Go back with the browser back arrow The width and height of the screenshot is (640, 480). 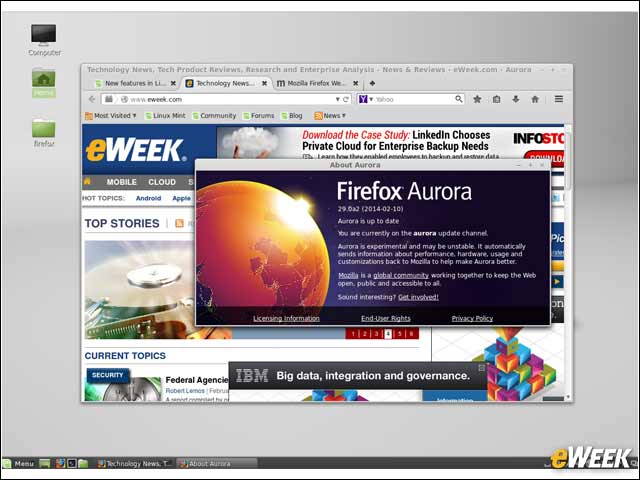92,99
